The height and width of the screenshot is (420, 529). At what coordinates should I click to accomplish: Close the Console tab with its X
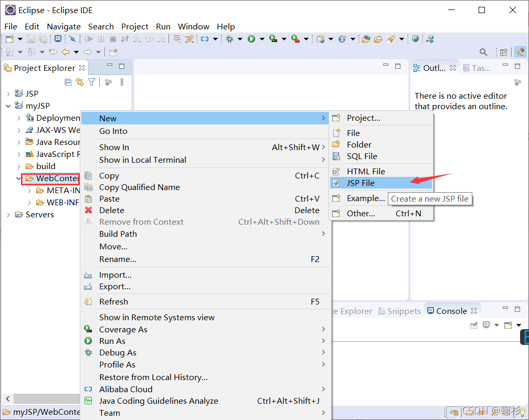(474, 311)
